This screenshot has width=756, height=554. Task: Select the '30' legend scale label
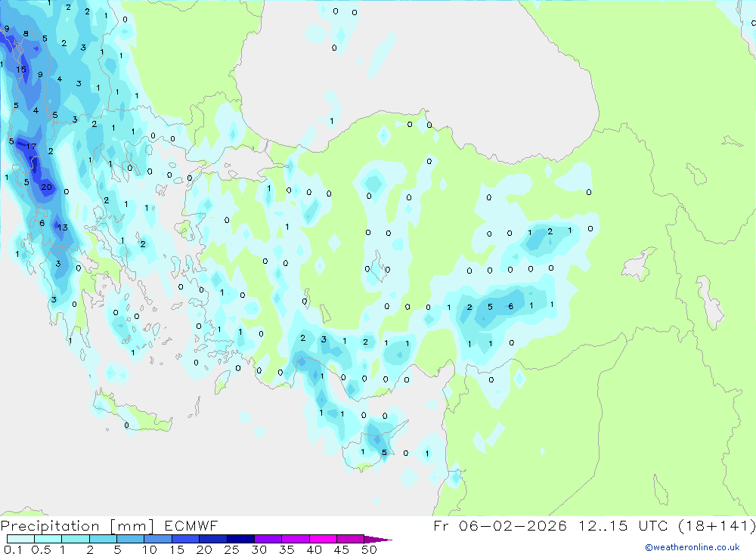point(259,549)
